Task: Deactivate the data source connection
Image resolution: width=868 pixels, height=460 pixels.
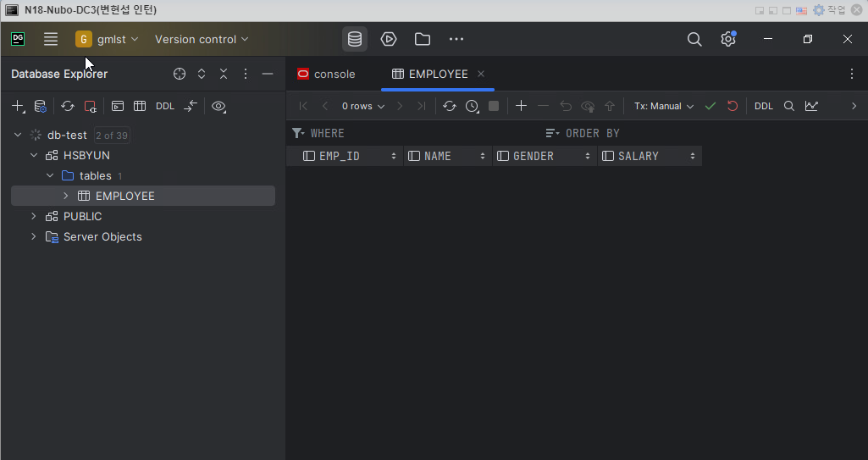Action: coord(91,106)
